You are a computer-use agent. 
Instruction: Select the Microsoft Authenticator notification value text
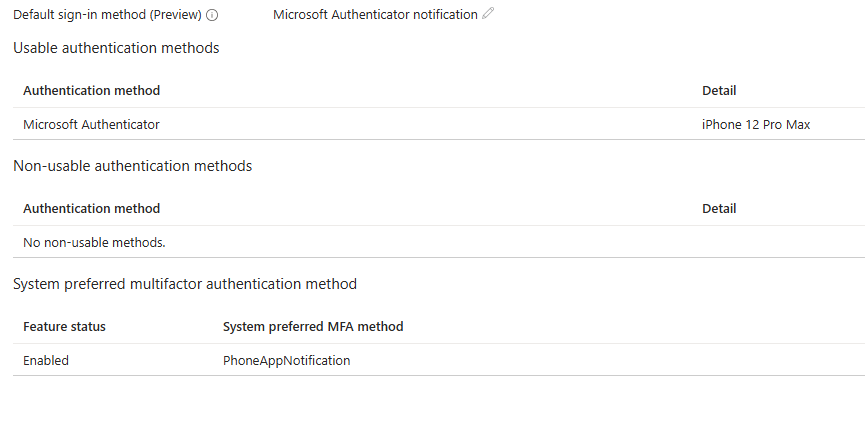tap(375, 15)
